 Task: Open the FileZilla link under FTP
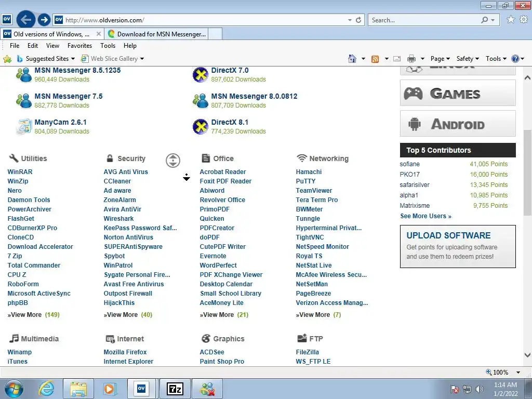[308, 352]
